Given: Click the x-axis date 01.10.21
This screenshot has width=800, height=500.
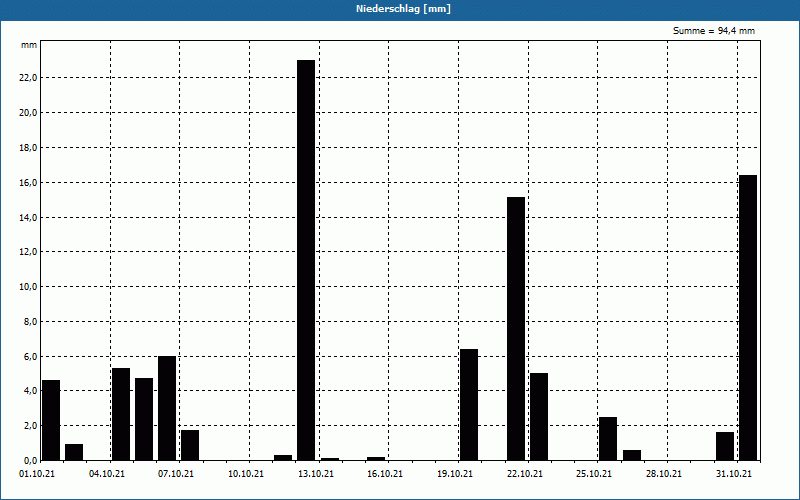Looking at the screenshot, I should (x=37, y=474).
